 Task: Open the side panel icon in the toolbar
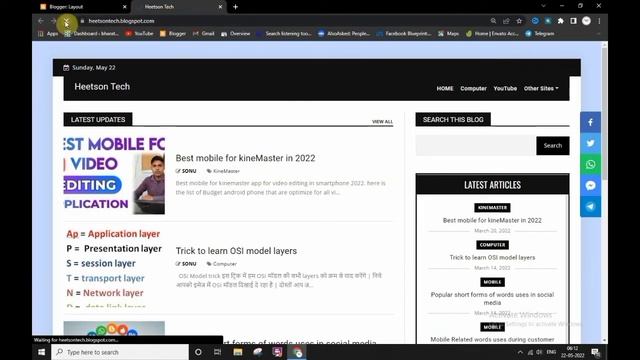[x=573, y=21]
